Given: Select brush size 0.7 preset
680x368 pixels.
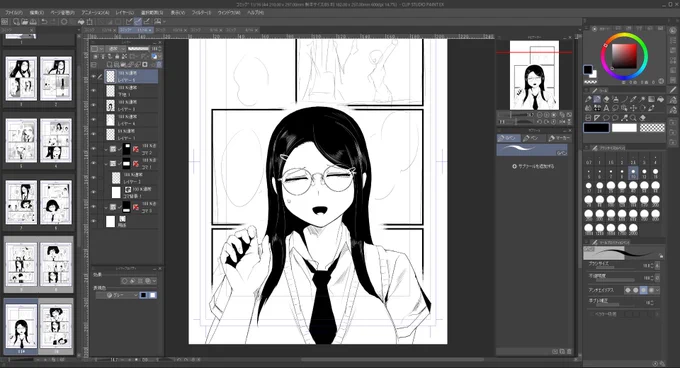Looking at the screenshot, I should click(x=588, y=160).
